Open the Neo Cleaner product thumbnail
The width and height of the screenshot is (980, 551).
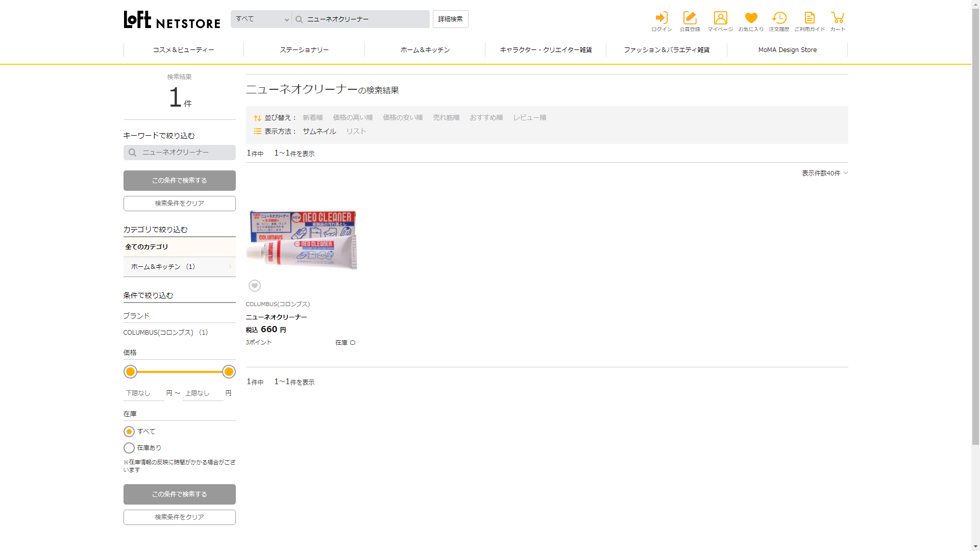coord(302,240)
